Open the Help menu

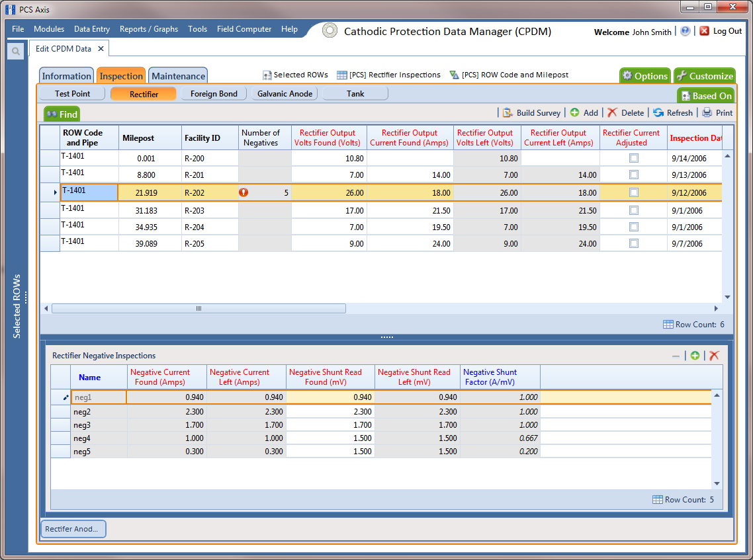[x=289, y=29]
